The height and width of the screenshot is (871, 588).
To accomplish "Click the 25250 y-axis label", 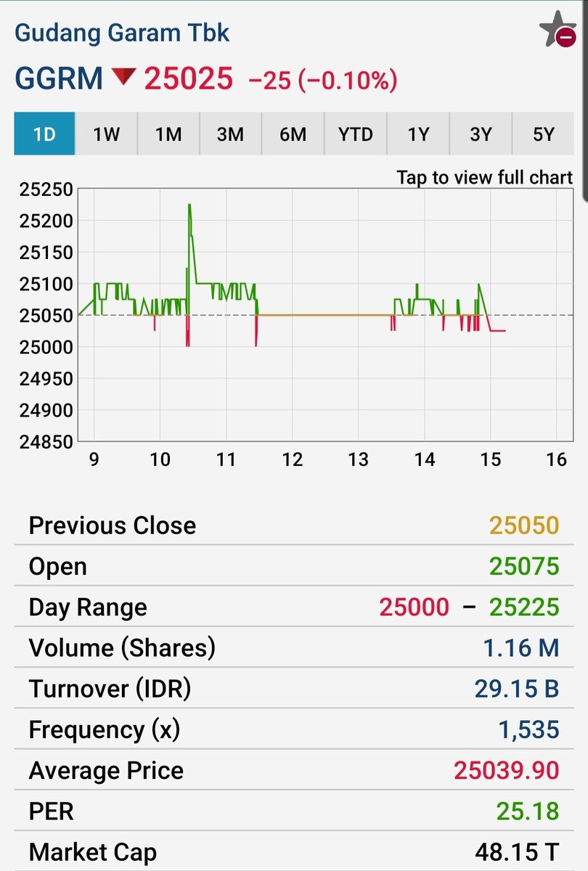I will click(45, 190).
